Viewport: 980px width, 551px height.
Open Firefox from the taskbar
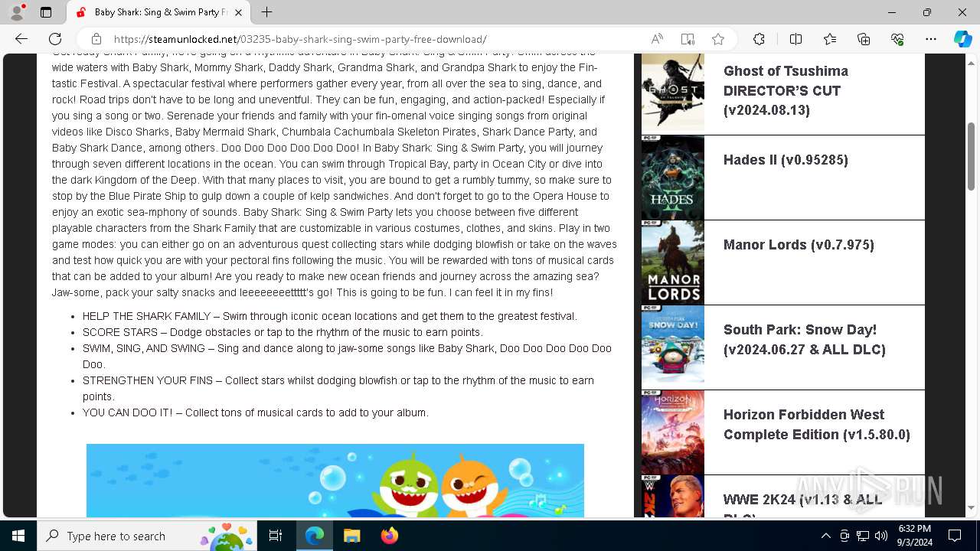coord(389,536)
